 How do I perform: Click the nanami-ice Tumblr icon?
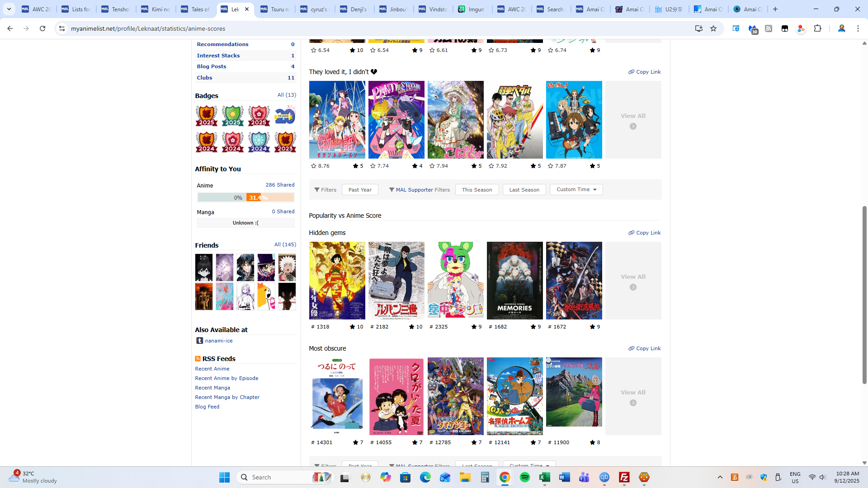pyautogui.click(x=199, y=341)
